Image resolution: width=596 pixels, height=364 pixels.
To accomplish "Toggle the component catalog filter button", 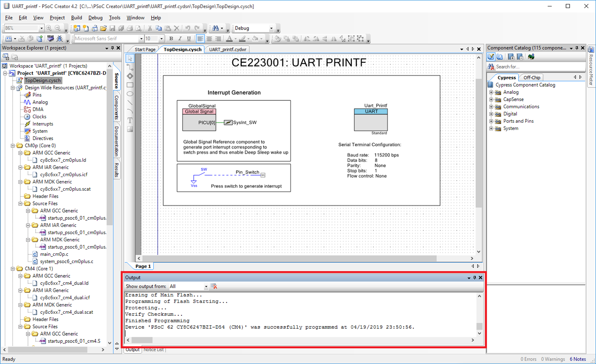I will click(x=491, y=57).
